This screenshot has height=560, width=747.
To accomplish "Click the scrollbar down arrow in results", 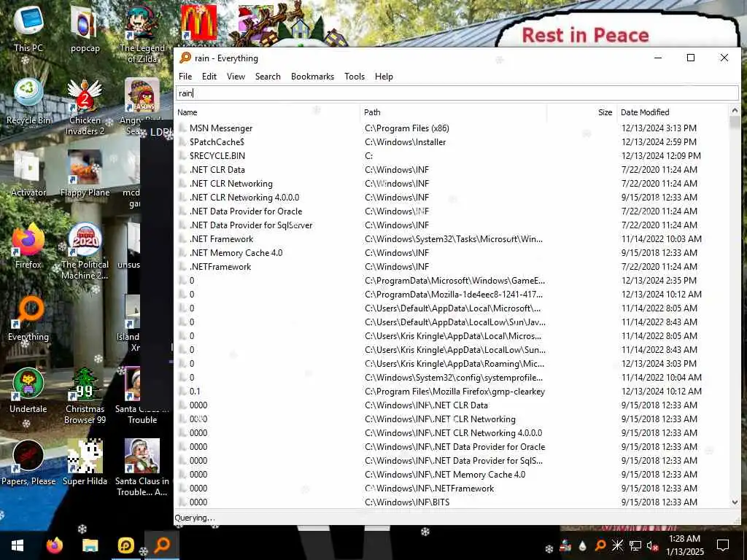I will click(x=735, y=502).
